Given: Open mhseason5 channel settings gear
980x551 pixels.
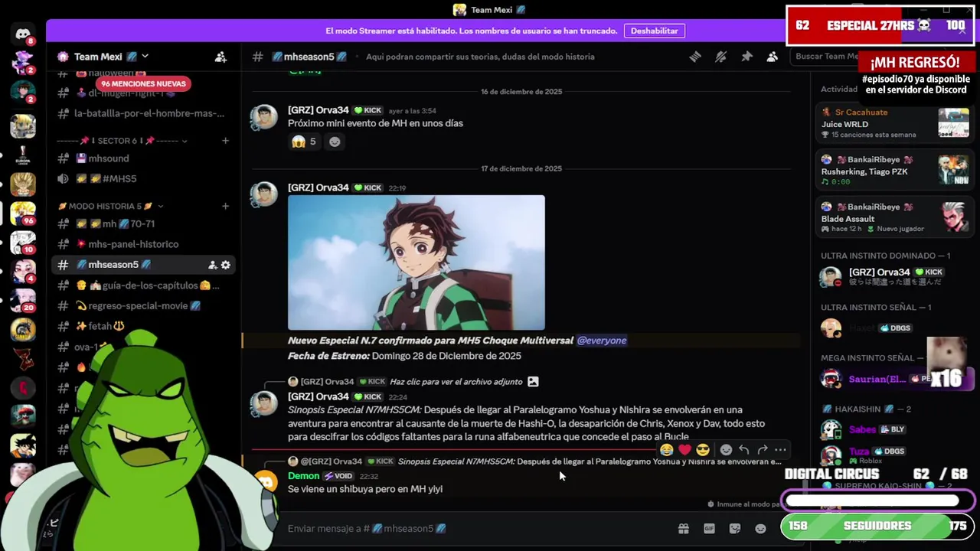Looking at the screenshot, I should tap(226, 265).
